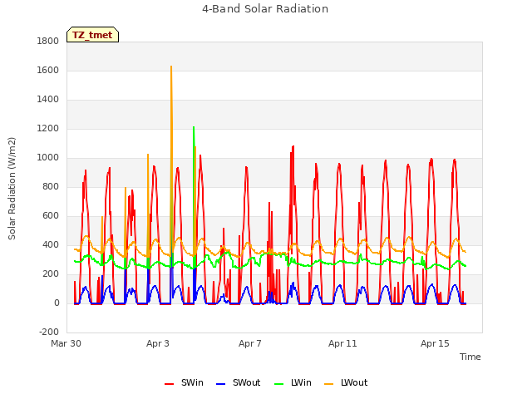Click the orange LWout legend color marker

(x=328, y=384)
